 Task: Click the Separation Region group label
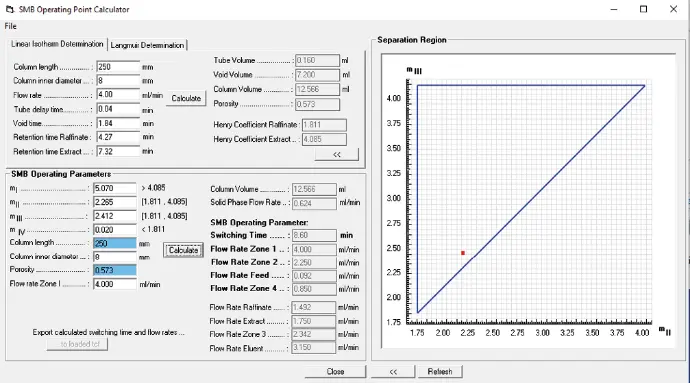411,40
